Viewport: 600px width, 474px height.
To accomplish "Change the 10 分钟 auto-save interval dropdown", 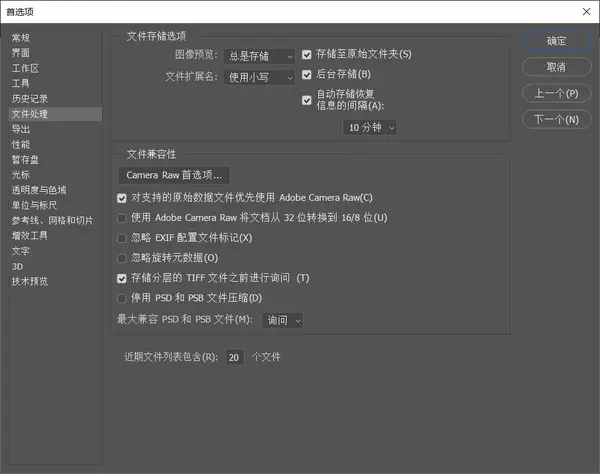I will click(x=370, y=127).
